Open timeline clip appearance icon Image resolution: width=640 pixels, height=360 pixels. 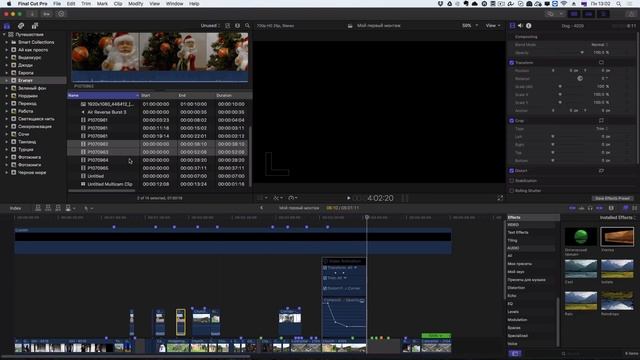pyautogui.click(x=611, y=208)
